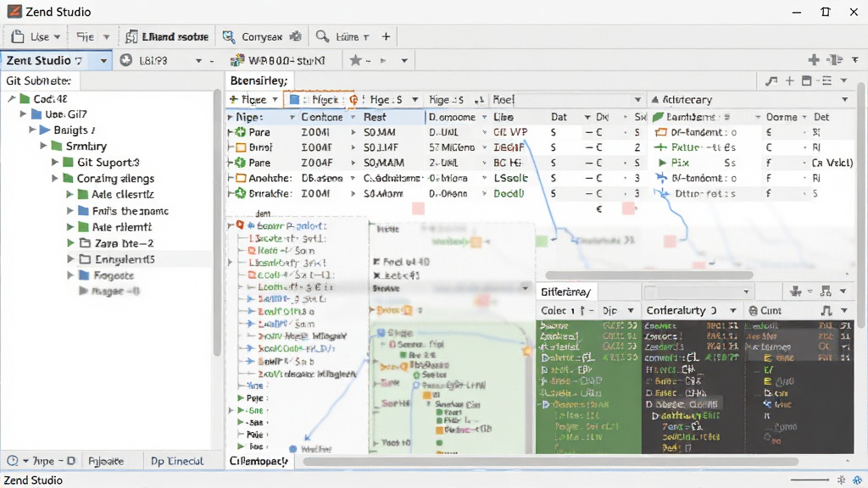Image resolution: width=868 pixels, height=488 pixels.
Task: Click the link icon in Bensirley panel header
Action: 771,81
